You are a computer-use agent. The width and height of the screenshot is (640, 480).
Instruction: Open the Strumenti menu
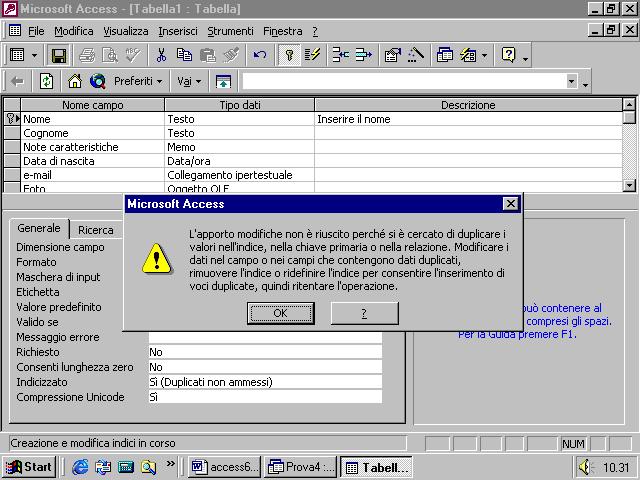pyautogui.click(x=230, y=31)
